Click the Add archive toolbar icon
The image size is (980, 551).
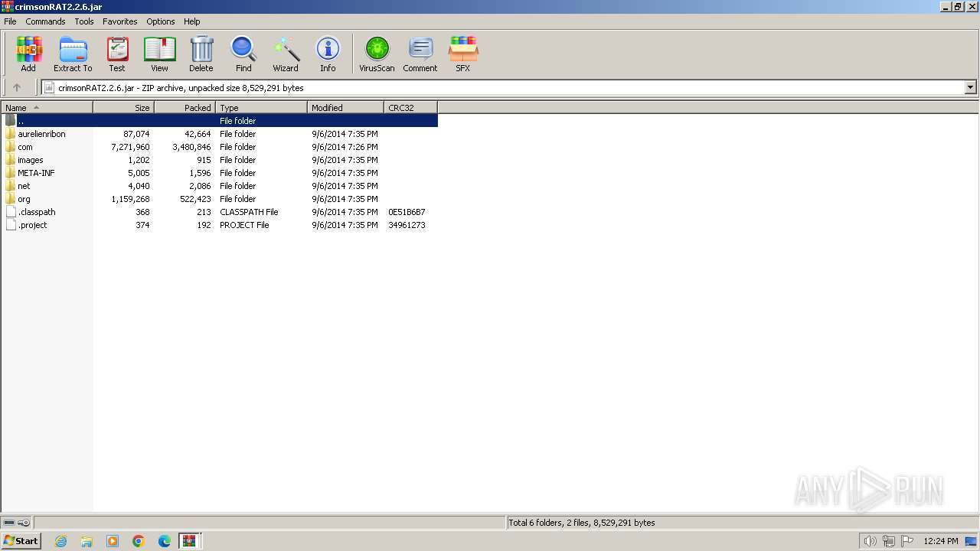(28, 54)
